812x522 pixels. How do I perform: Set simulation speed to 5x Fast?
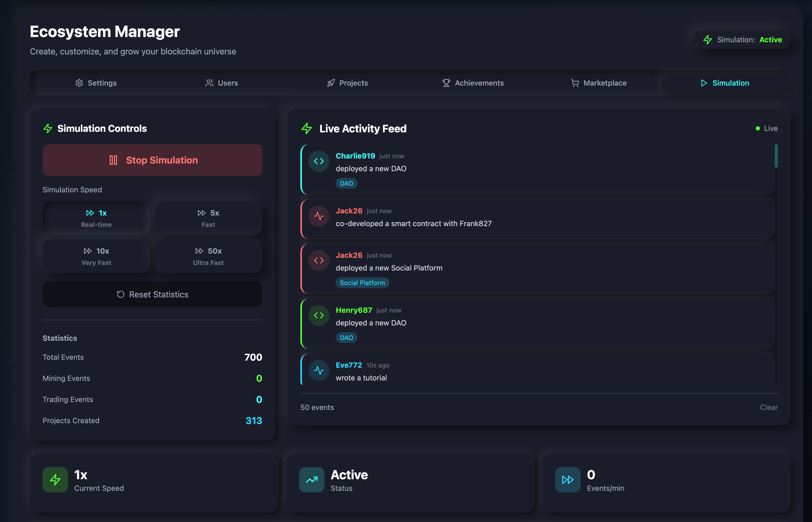click(208, 218)
